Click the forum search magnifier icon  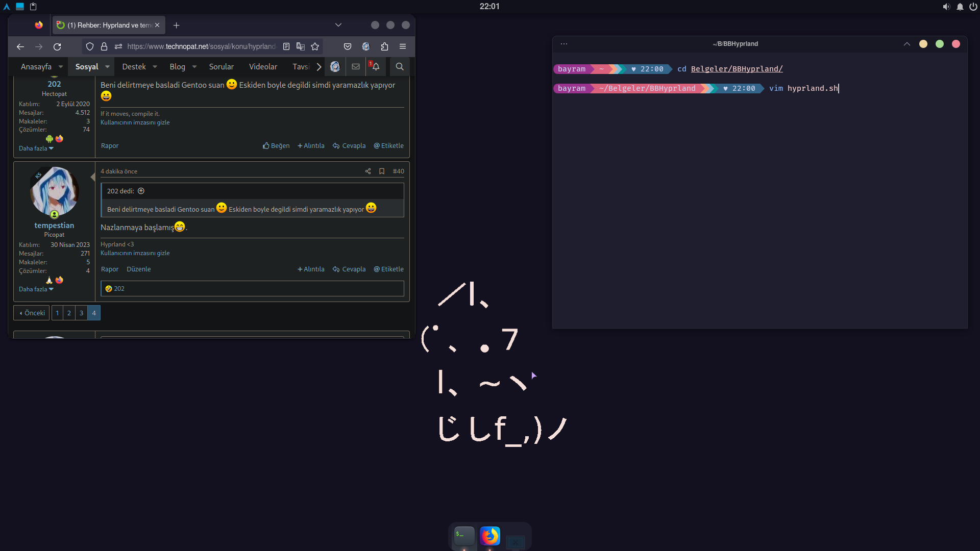400,66
